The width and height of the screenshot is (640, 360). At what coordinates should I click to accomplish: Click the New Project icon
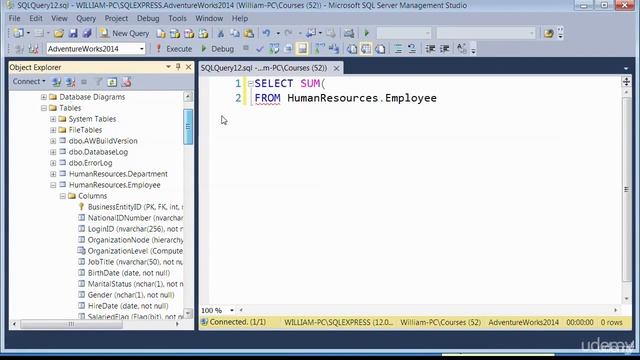18,33
